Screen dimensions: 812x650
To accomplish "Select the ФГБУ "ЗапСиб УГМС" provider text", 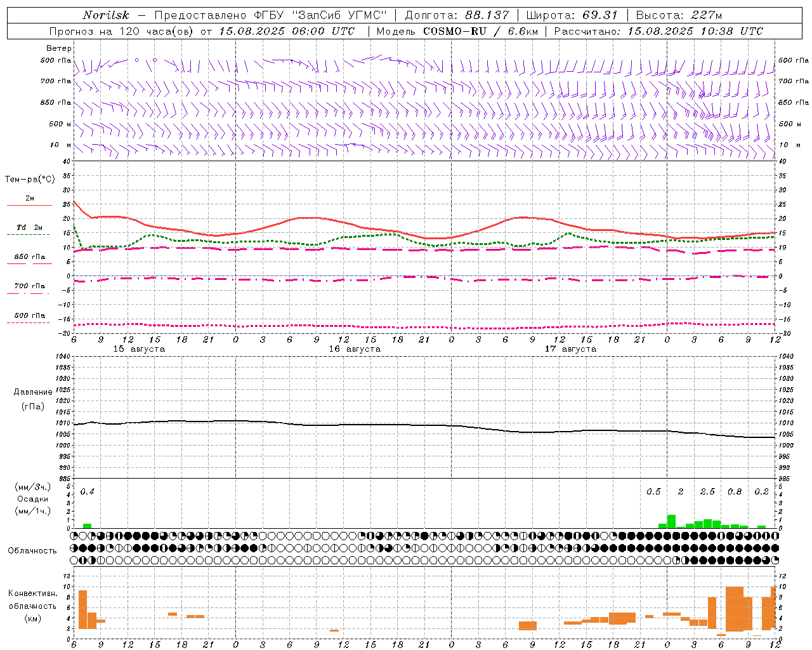I will [x=320, y=15].
